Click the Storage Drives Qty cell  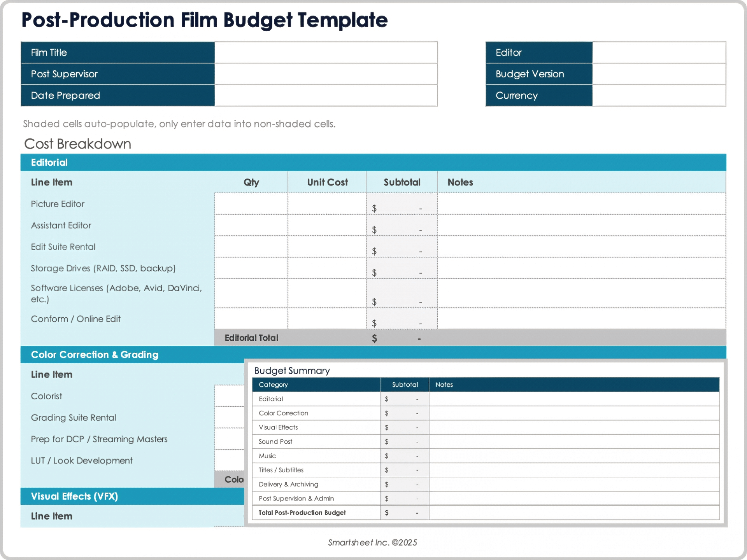tap(251, 268)
